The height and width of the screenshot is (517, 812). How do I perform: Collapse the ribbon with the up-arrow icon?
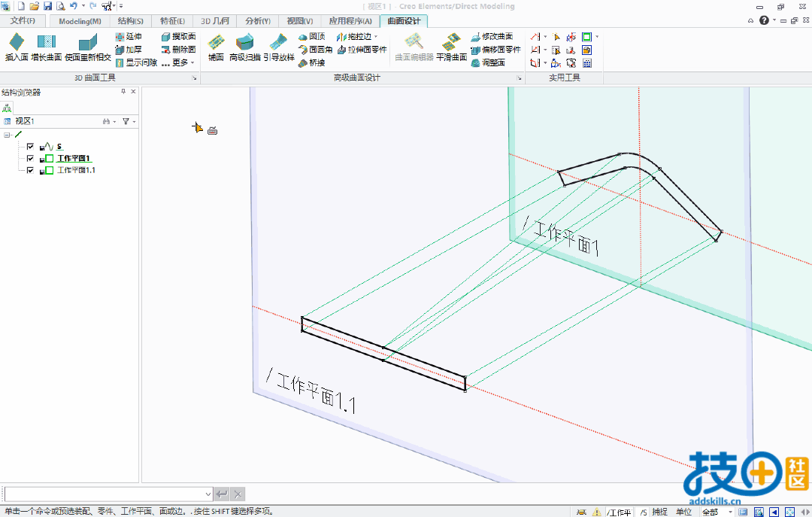tap(750, 21)
